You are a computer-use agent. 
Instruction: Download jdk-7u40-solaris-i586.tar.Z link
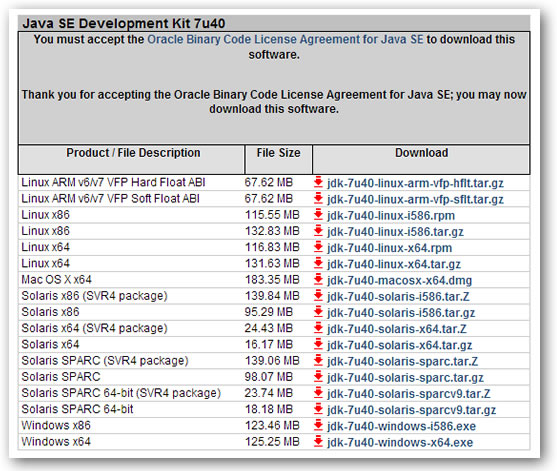coord(398,297)
